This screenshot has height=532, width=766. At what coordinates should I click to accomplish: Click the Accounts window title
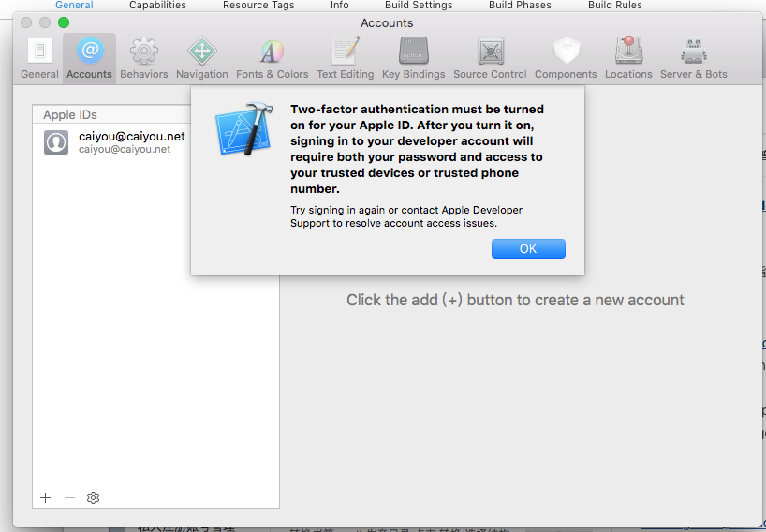tap(387, 23)
